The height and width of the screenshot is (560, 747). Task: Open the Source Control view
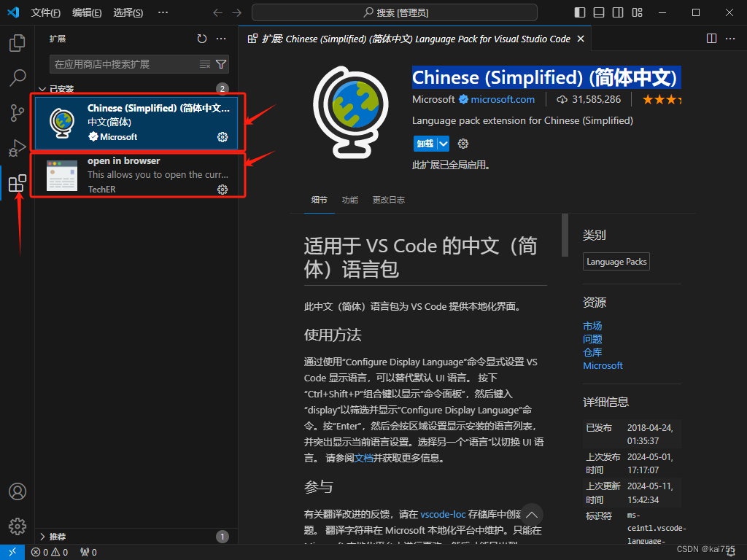click(18, 113)
